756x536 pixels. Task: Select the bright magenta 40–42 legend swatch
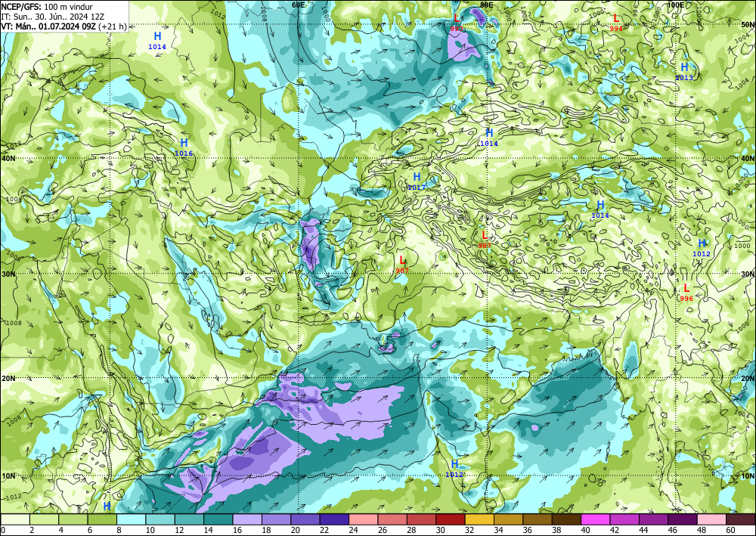[596, 519]
